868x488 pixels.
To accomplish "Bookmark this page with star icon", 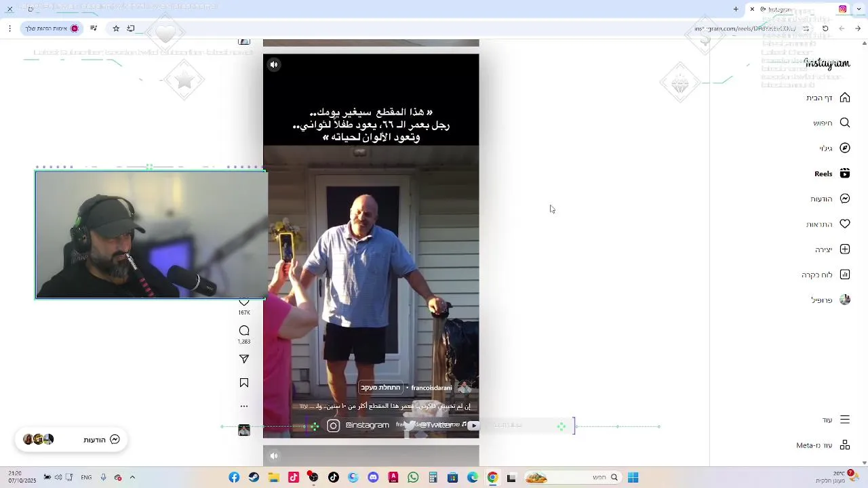I will coord(116,28).
